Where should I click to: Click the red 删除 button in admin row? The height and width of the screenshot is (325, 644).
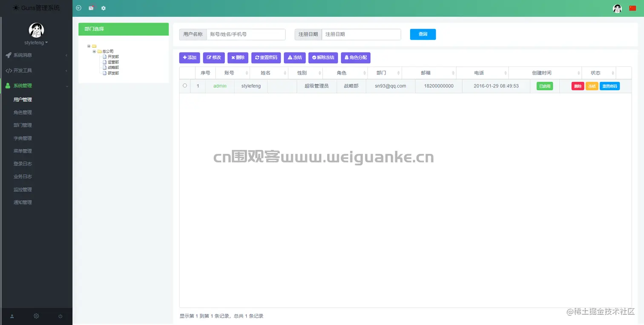[x=578, y=86]
